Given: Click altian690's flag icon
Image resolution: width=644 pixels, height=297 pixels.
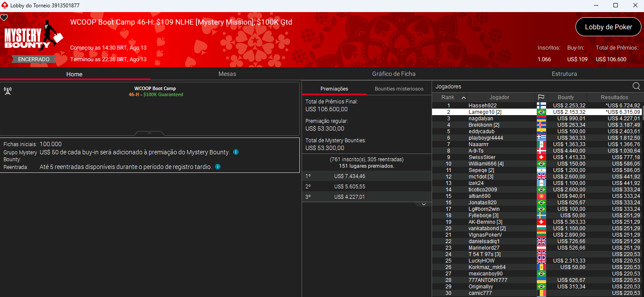Looking at the screenshot, I should click(x=541, y=196).
